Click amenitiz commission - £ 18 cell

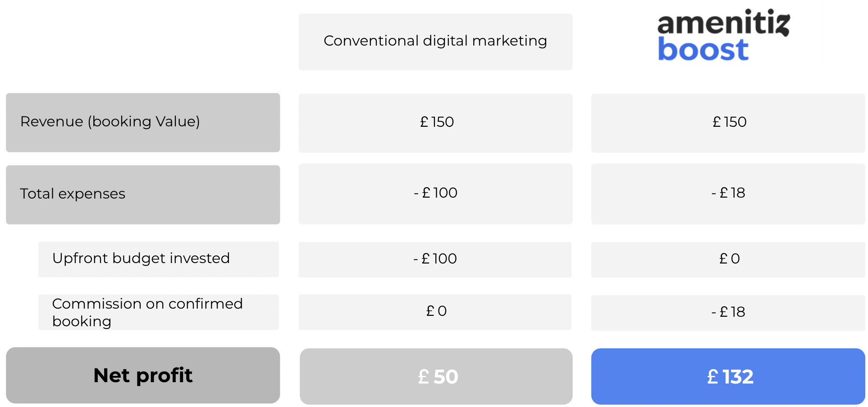click(728, 313)
